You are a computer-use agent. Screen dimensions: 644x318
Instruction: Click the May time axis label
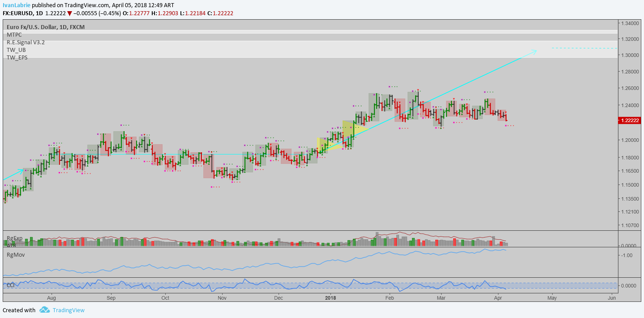coord(552,297)
